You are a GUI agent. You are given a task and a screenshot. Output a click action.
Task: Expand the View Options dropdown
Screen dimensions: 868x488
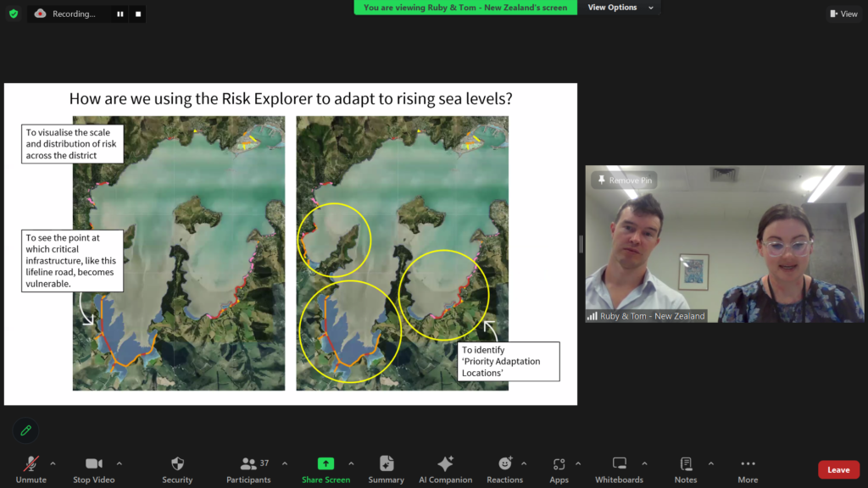click(621, 8)
